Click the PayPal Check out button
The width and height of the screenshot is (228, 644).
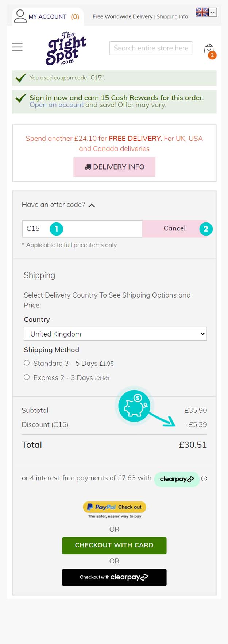pos(115,507)
